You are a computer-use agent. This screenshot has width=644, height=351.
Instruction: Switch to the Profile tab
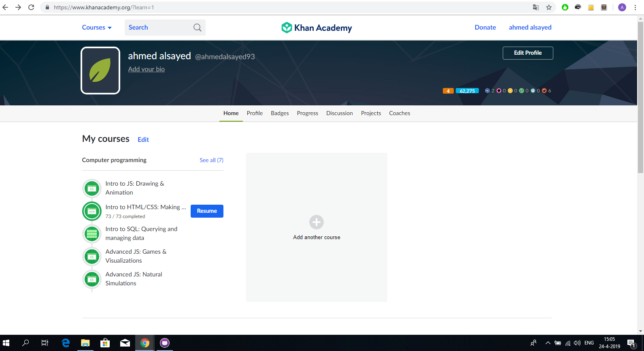click(x=255, y=113)
